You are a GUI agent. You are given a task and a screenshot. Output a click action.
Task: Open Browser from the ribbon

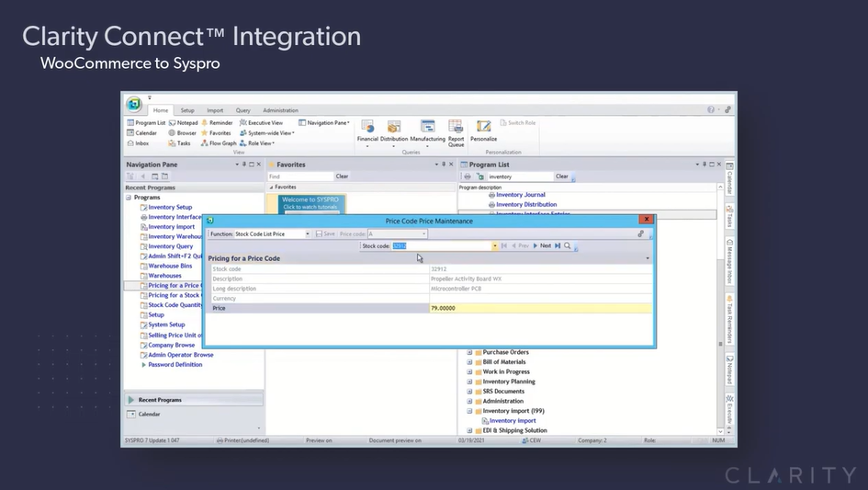point(182,133)
